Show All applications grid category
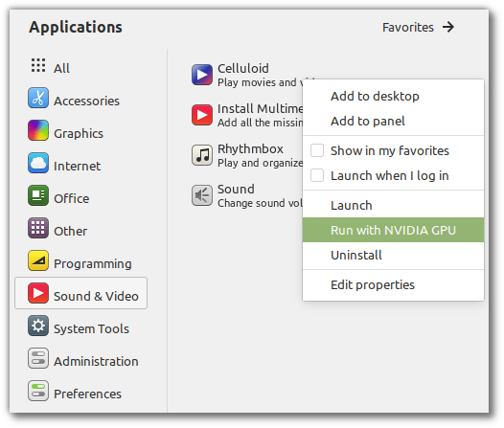504x428 pixels. point(51,66)
